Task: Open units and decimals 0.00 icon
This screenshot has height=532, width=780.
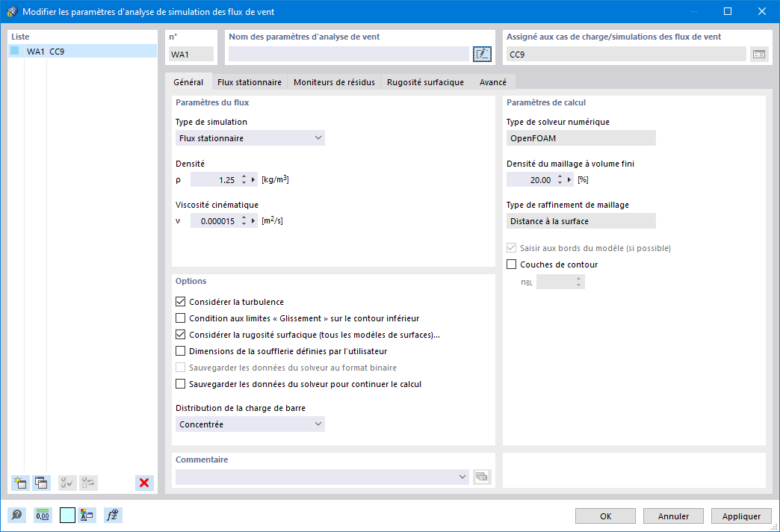Action: point(43,515)
